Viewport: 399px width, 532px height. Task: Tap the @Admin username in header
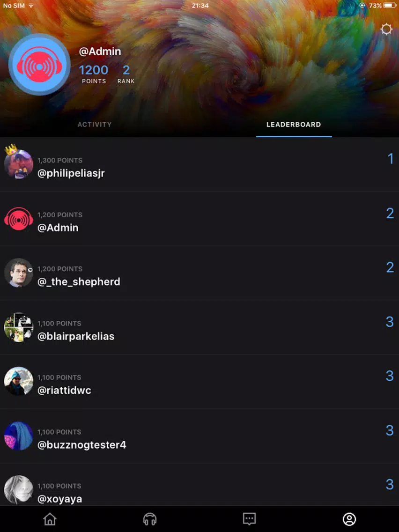point(100,51)
